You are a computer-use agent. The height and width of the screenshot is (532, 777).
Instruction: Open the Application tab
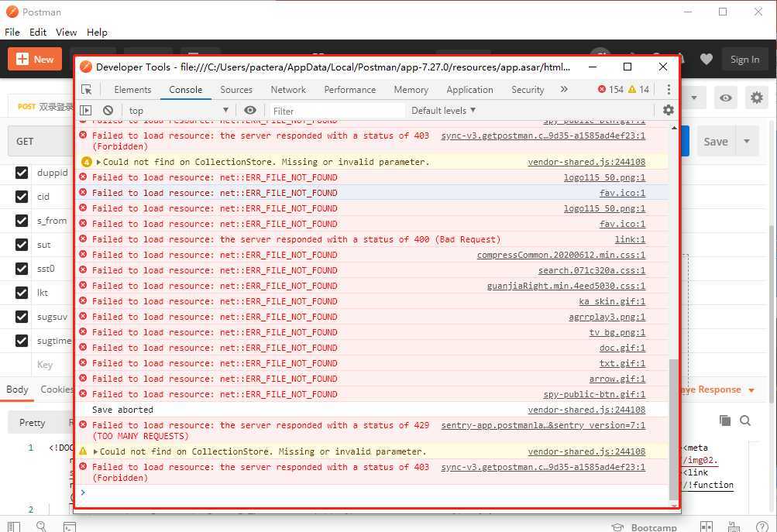pyautogui.click(x=469, y=90)
